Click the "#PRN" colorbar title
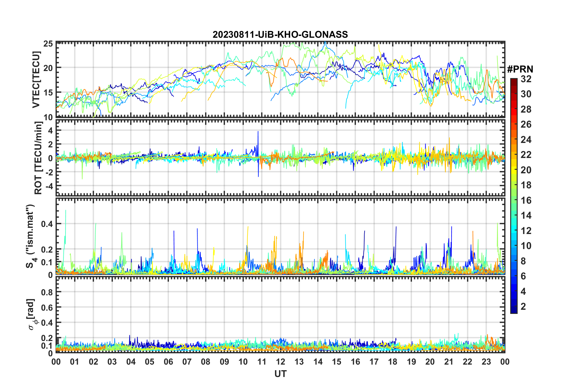The width and height of the screenshot is (561, 392). coord(520,69)
